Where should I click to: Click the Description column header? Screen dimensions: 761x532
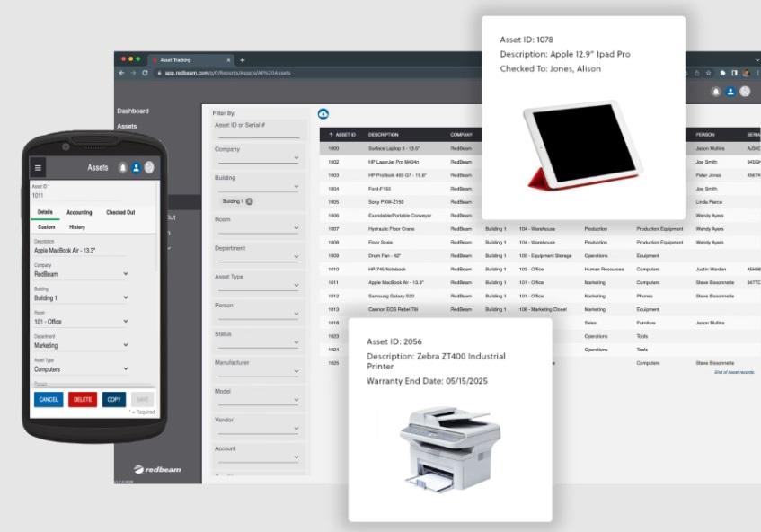[383, 135]
